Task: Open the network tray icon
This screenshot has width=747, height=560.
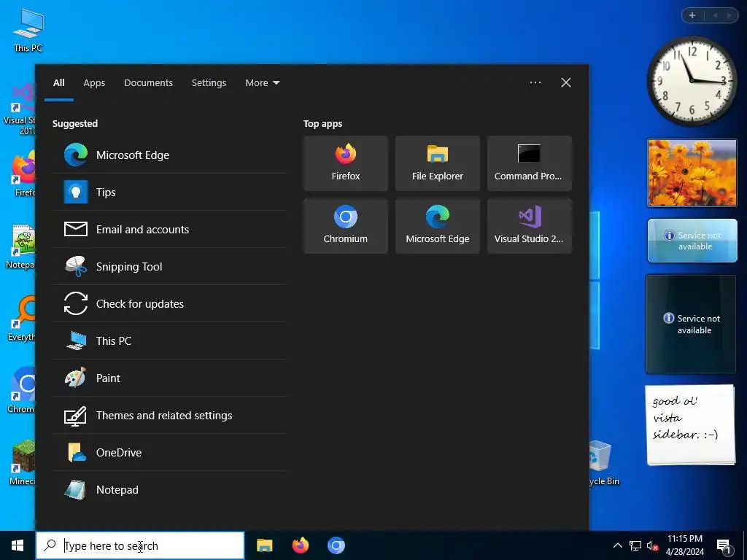Action: (x=635, y=545)
